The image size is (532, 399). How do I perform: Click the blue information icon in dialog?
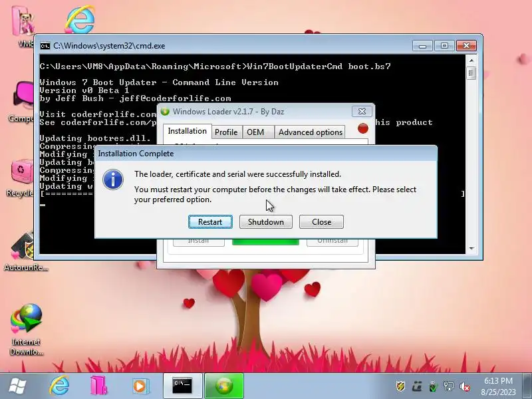[113, 180]
